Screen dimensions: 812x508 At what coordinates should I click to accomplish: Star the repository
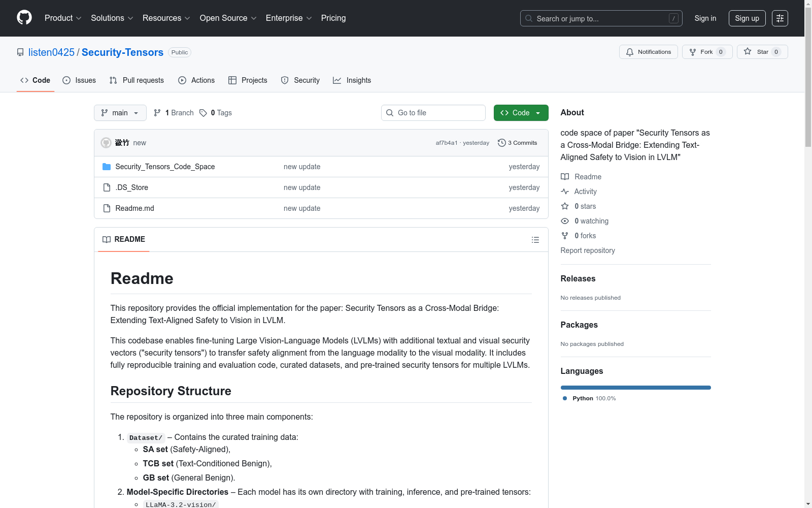coord(762,52)
